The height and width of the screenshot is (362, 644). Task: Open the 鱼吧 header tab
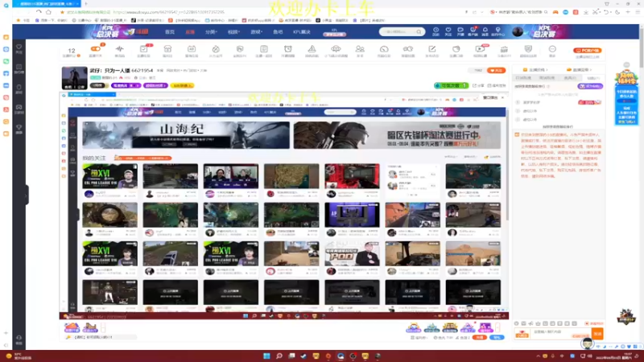[x=278, y=32]
